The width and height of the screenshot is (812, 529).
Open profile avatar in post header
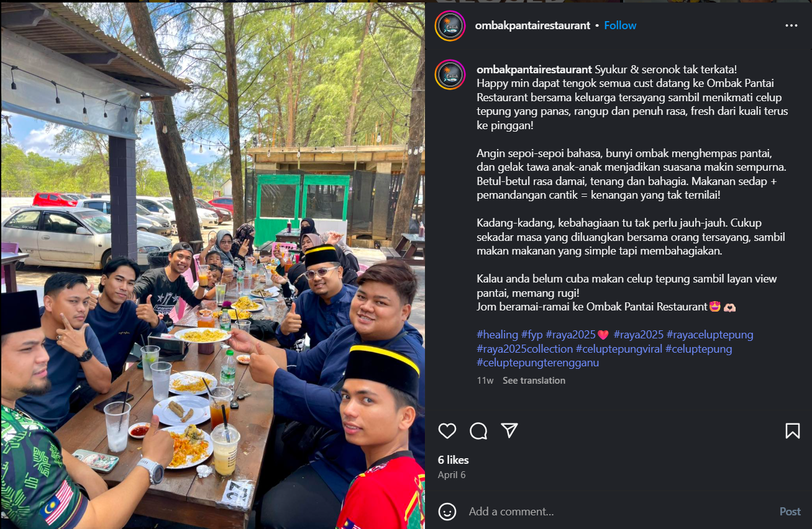[450, 25]
